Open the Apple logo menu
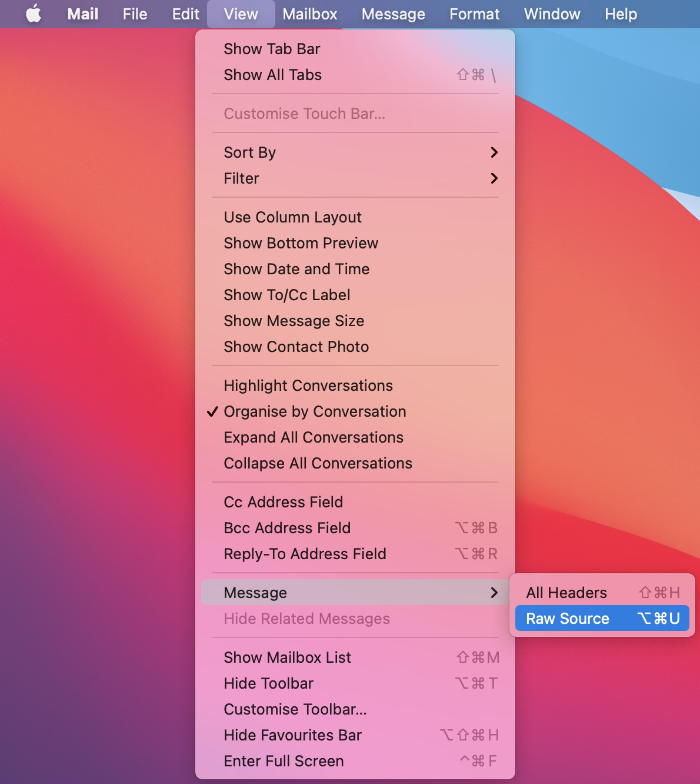The image size is (700, 784). (x=34, y=14)
